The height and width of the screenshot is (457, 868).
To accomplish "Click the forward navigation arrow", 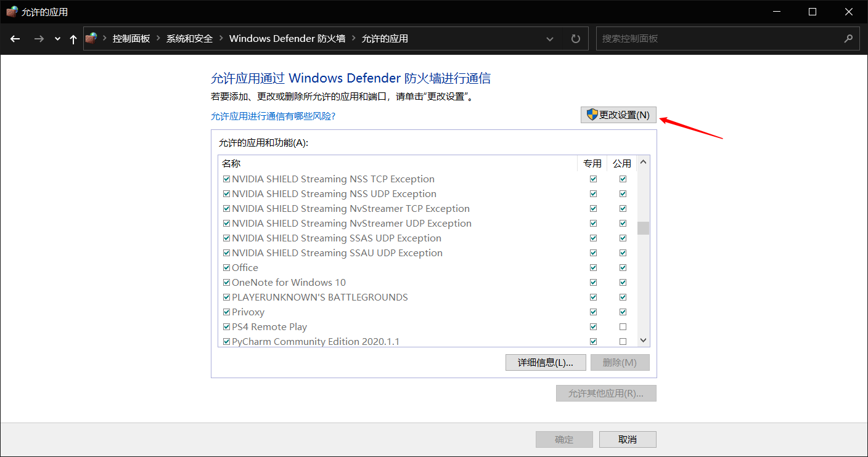I will click(39, 39).
